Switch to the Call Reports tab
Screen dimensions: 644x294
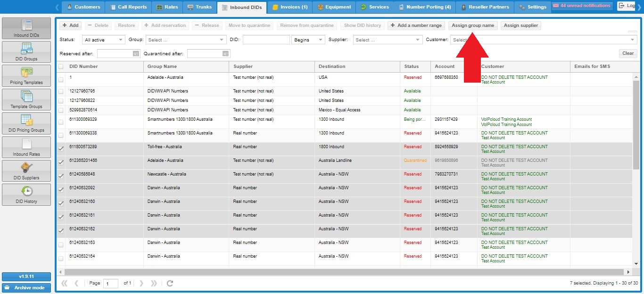click(x=128, y=7)
